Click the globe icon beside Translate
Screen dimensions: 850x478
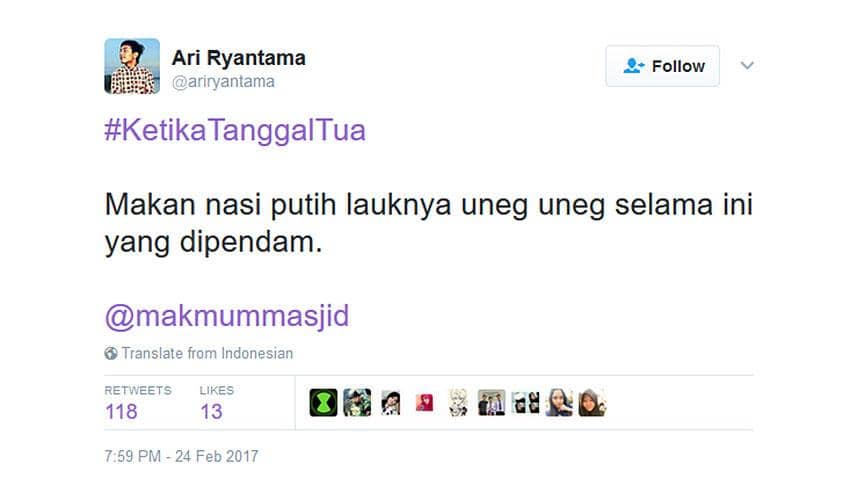click(111, 353)
